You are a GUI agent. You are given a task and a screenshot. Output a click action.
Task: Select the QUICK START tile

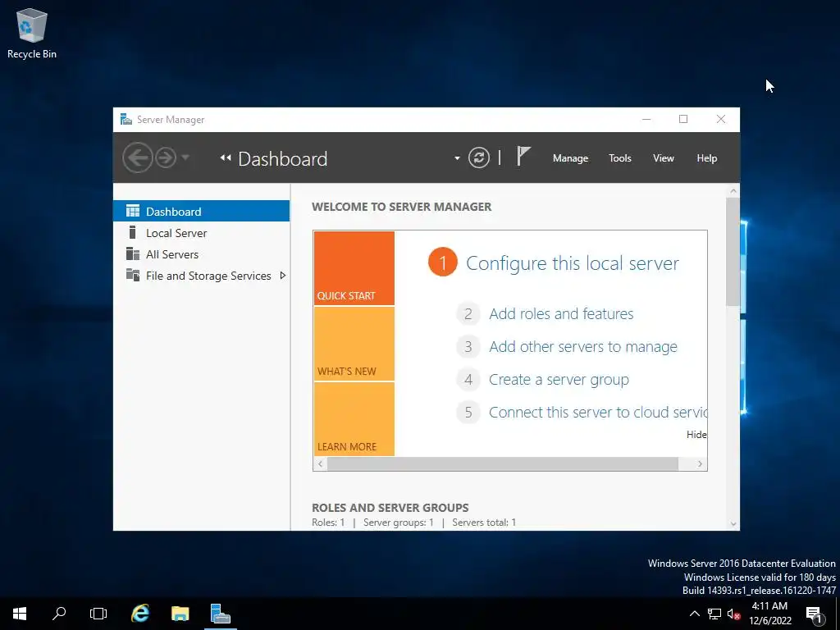[x=354, y=268]
